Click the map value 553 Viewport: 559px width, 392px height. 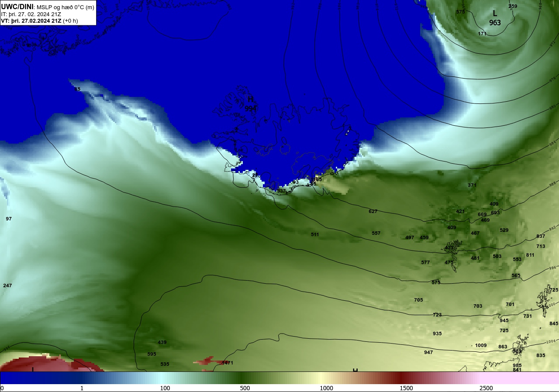(517, 259)
